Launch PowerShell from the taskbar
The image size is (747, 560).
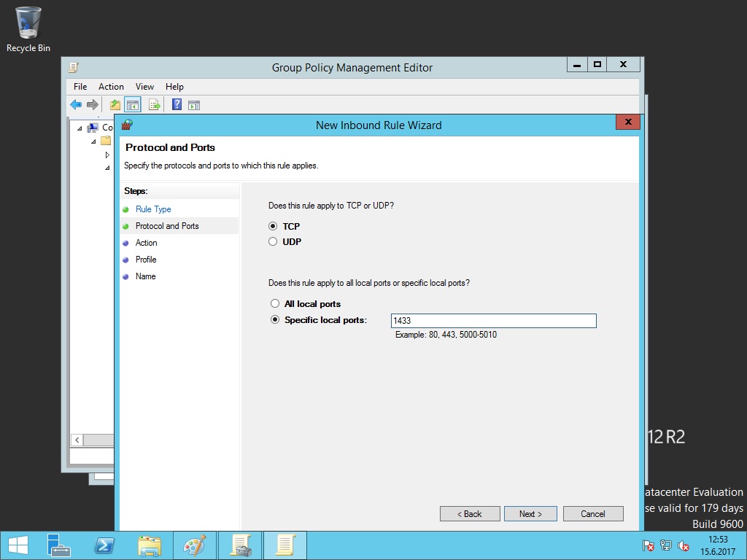[x=104, y=545]
